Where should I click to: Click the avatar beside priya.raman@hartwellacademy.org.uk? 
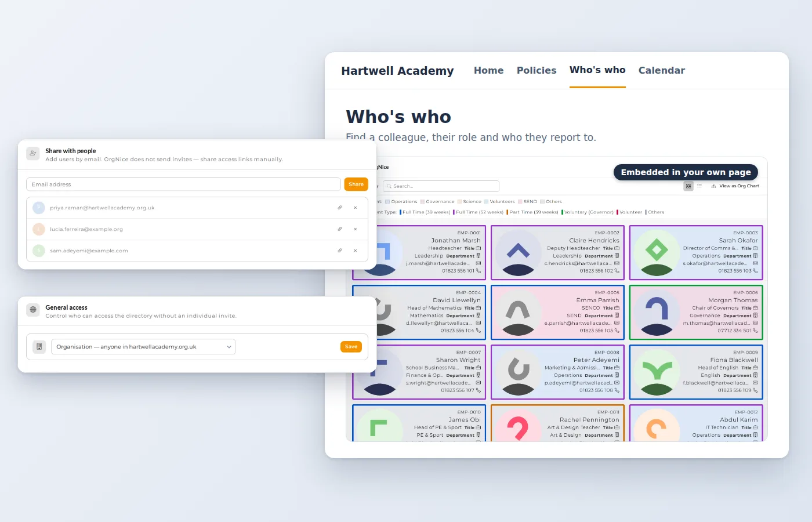point(39,208)
